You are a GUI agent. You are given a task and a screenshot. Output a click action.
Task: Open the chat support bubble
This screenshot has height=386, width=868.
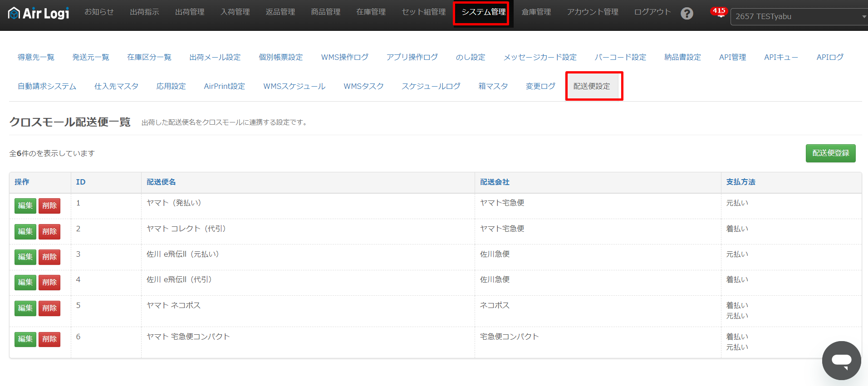[841, 361]
